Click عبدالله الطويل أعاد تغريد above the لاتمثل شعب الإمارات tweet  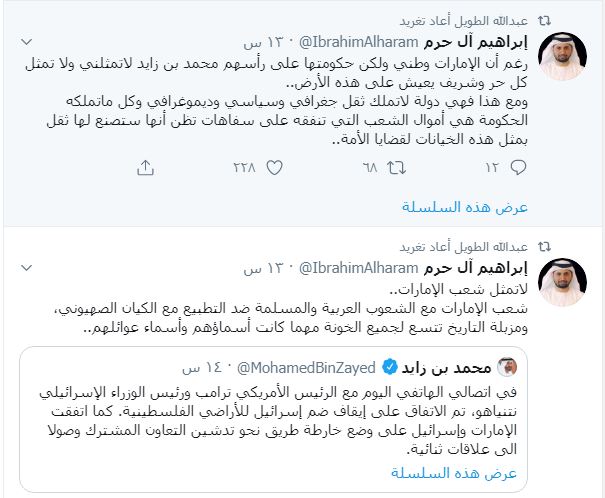(x=479, y=245)
